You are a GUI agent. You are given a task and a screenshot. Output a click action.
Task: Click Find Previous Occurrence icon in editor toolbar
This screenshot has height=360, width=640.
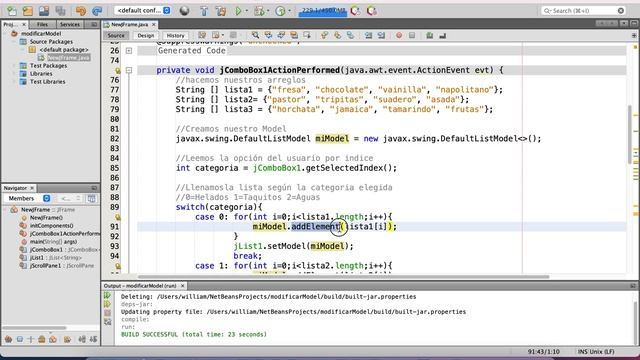pyautogui.click(x=268, y=36)
